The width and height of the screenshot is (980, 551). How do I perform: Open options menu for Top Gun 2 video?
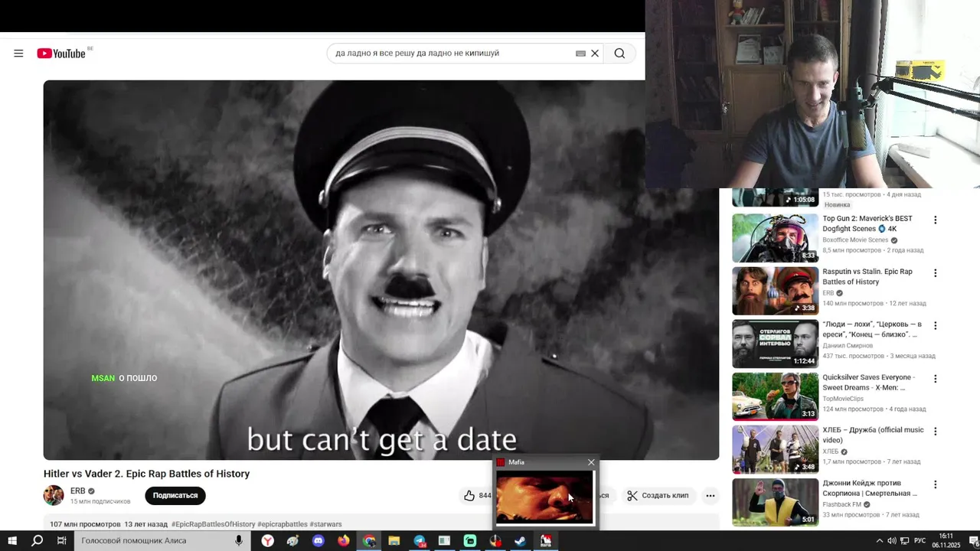[x=935, y=220]
